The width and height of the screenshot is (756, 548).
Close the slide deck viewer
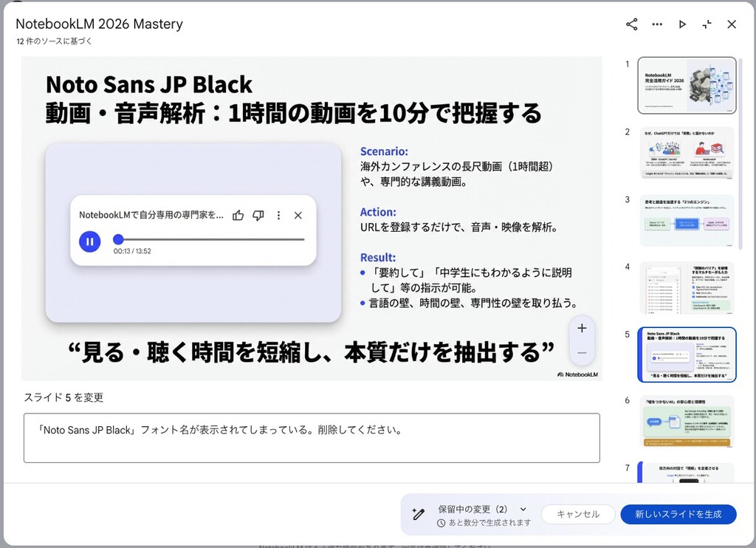pos(732,24)
